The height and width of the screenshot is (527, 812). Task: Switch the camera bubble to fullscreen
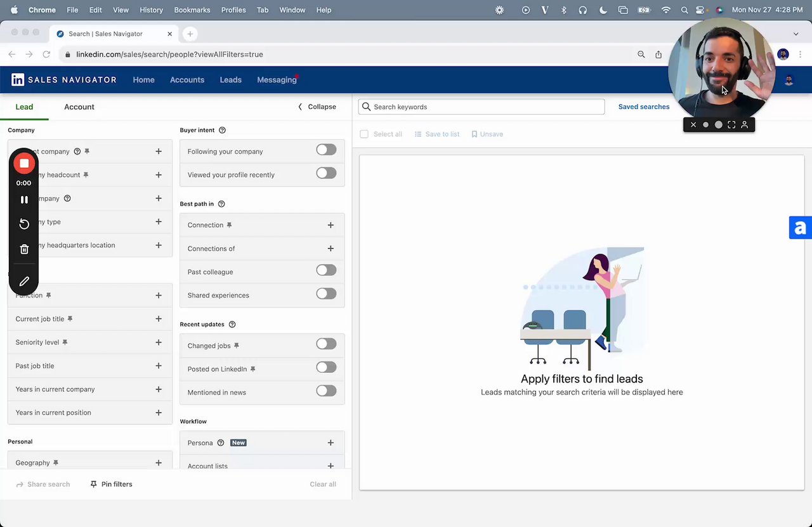[x=731, y=125]
